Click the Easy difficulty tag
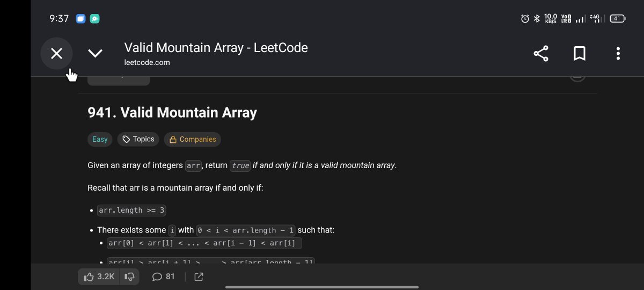The width and height of the screenshot is (644, 290). [100, 139]
